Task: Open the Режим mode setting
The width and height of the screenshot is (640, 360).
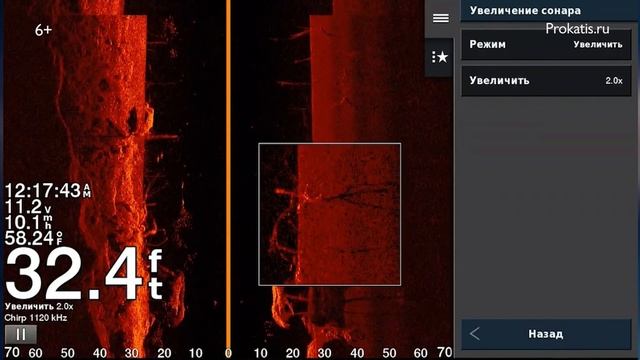Action: pyautogui.click(x=546, y=44)
